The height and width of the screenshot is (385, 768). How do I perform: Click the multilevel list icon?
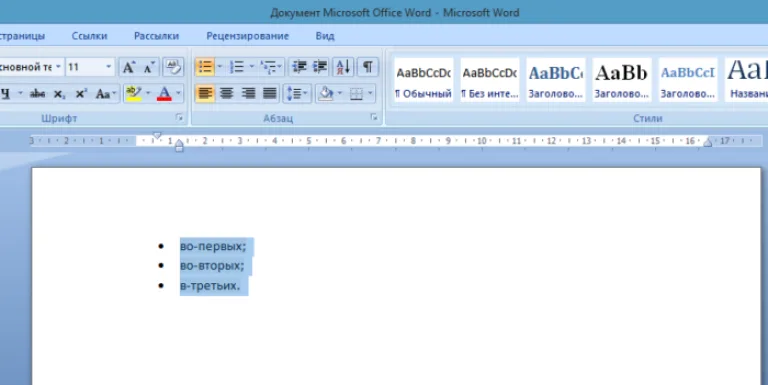tap(267, 67)
